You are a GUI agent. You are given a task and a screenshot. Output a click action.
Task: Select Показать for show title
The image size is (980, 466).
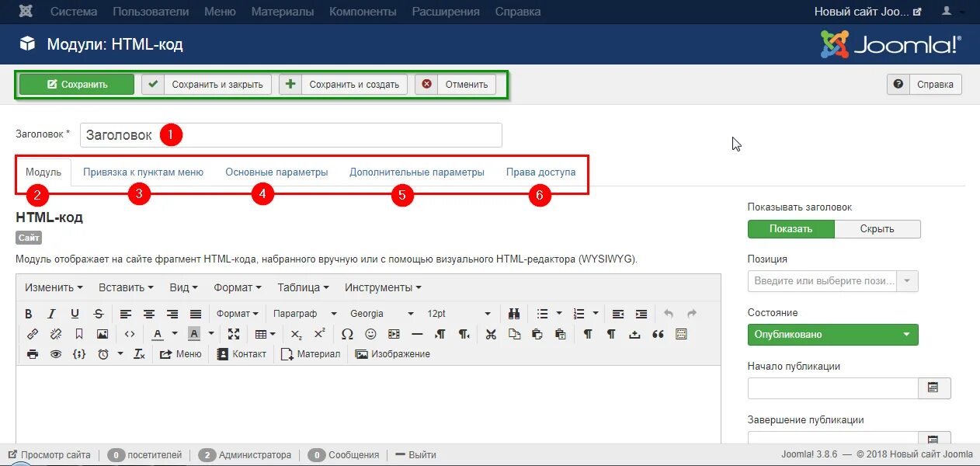coord(791,229)
